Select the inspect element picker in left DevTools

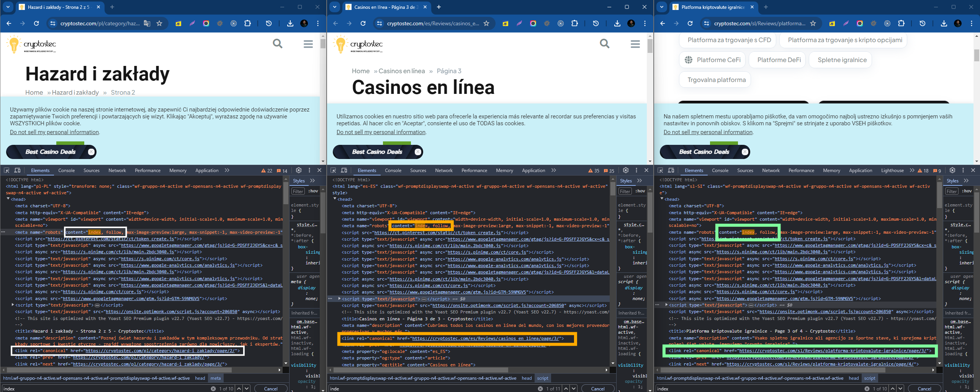click(7, 170)
